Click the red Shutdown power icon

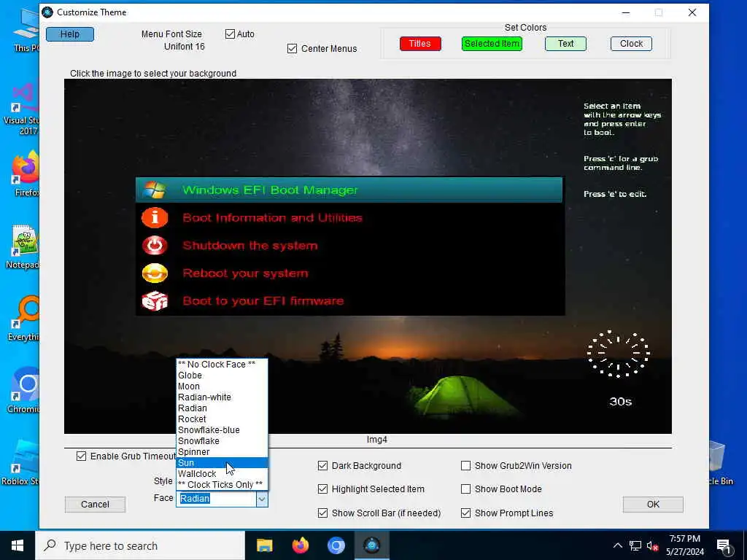click(x=155, y=245)
